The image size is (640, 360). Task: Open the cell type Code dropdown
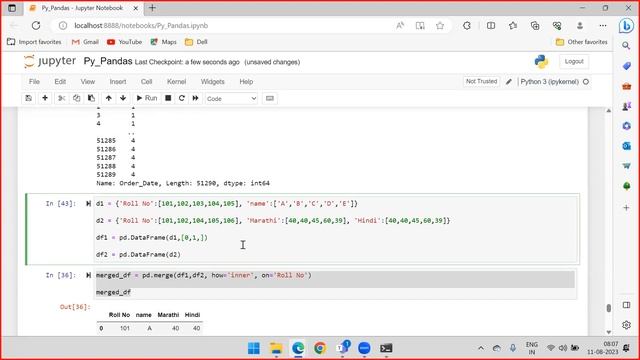231,99
